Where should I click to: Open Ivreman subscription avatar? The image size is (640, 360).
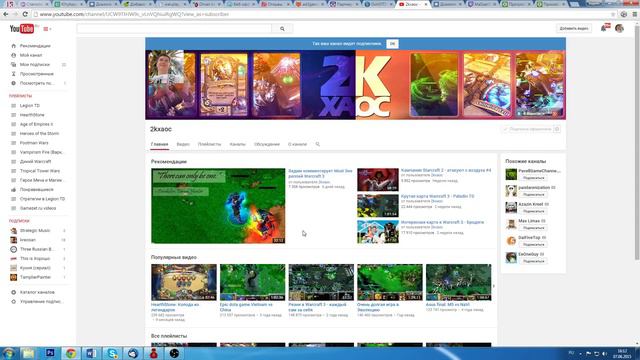tap(13, 240)
